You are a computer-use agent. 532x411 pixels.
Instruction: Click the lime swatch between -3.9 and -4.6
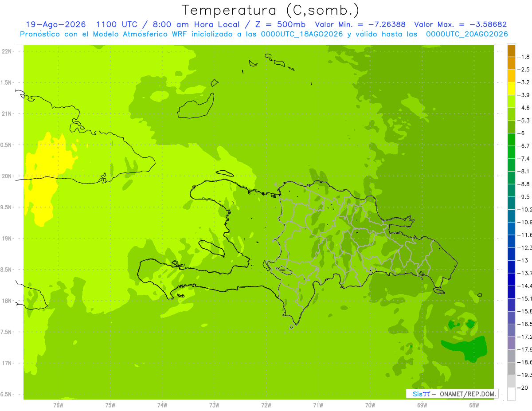tap(511, 102)
